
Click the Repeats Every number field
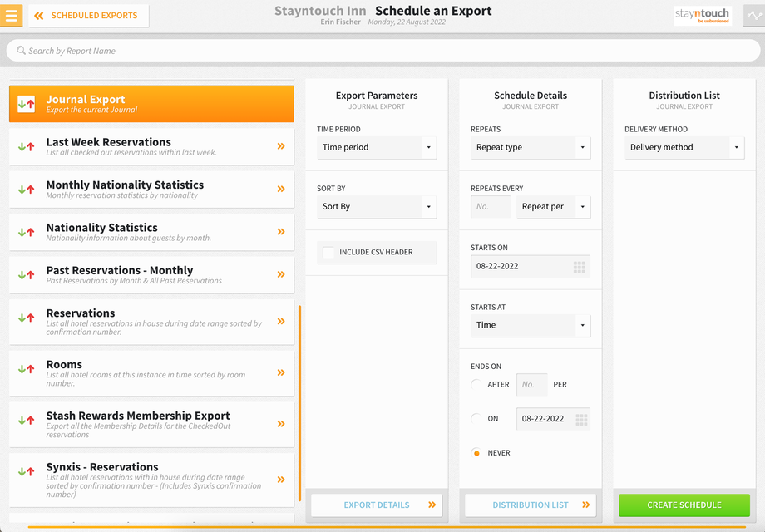pyautogui.click(x=491, y=207)
